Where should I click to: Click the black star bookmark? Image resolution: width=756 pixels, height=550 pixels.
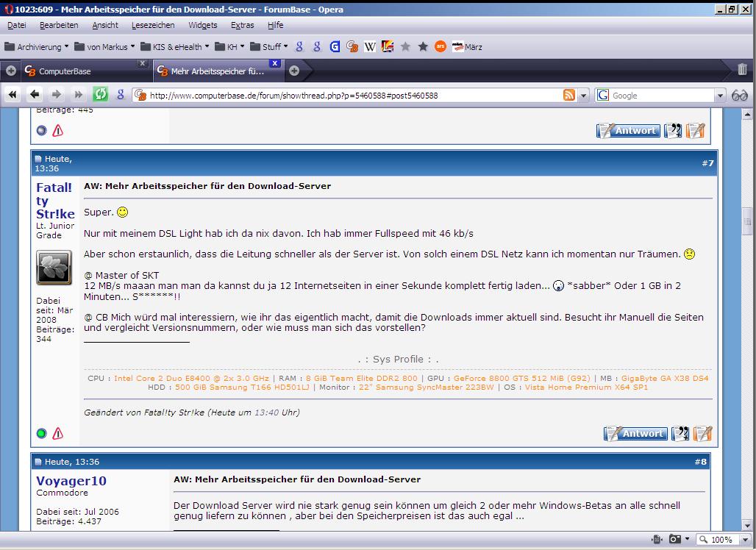(x=423, y=46)
